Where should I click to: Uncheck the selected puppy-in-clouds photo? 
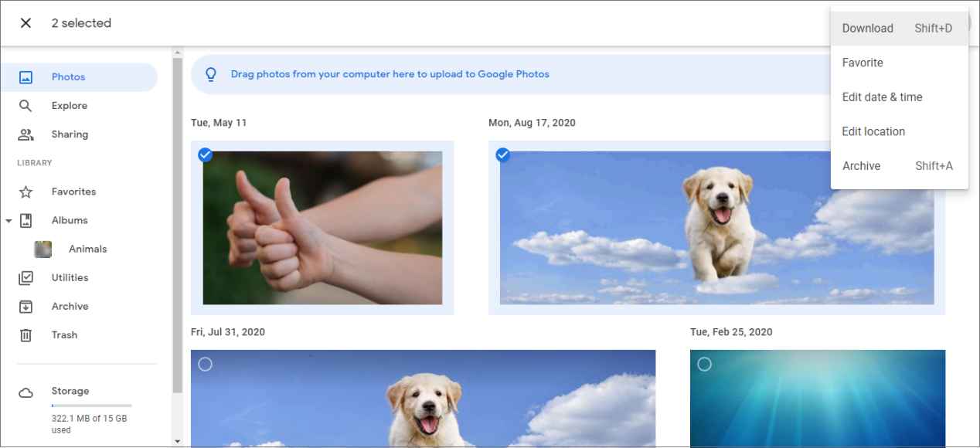coord(503,155)
